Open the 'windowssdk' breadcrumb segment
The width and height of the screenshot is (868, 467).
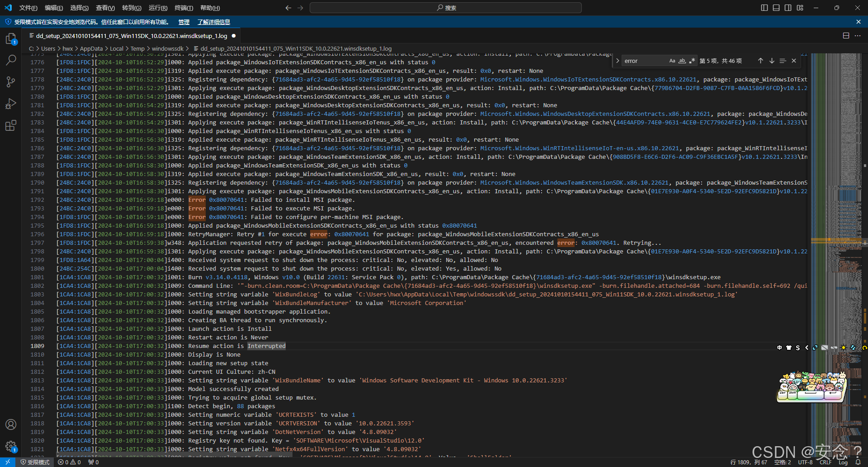168,48
